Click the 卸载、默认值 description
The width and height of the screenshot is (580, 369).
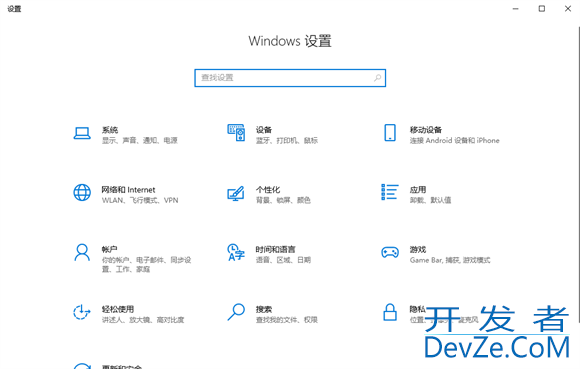tap(430, 200)
